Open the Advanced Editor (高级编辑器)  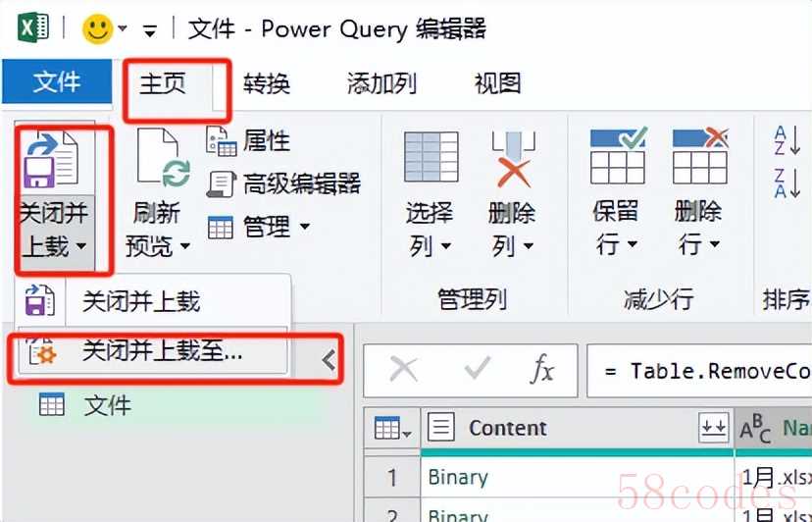tap(285, 183)
